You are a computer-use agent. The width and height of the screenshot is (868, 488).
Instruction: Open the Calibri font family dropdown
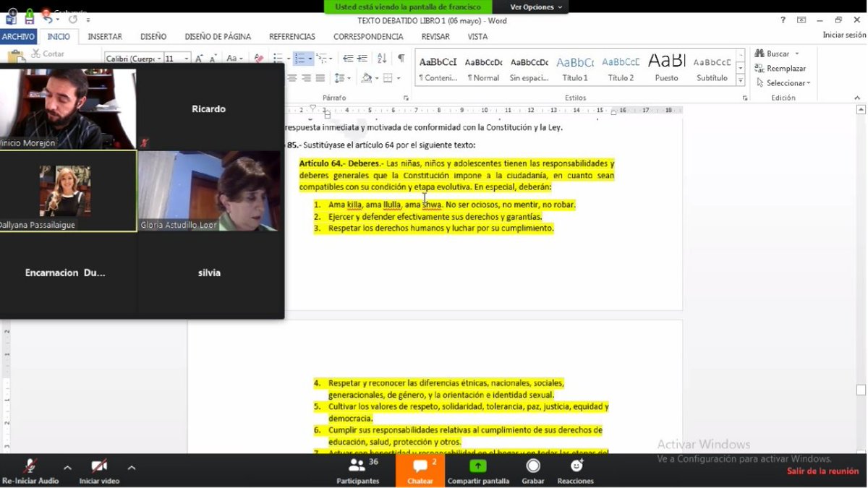click(158, 58)
